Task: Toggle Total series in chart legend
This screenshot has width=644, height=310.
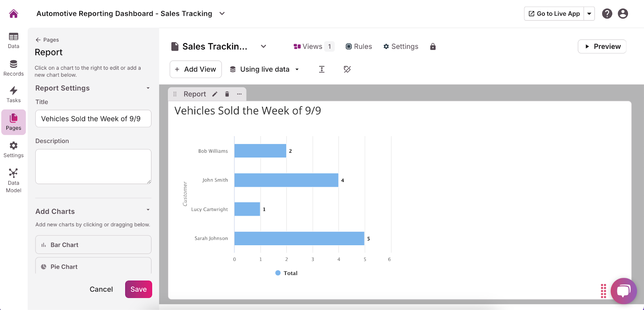Action: pos(286,273)
